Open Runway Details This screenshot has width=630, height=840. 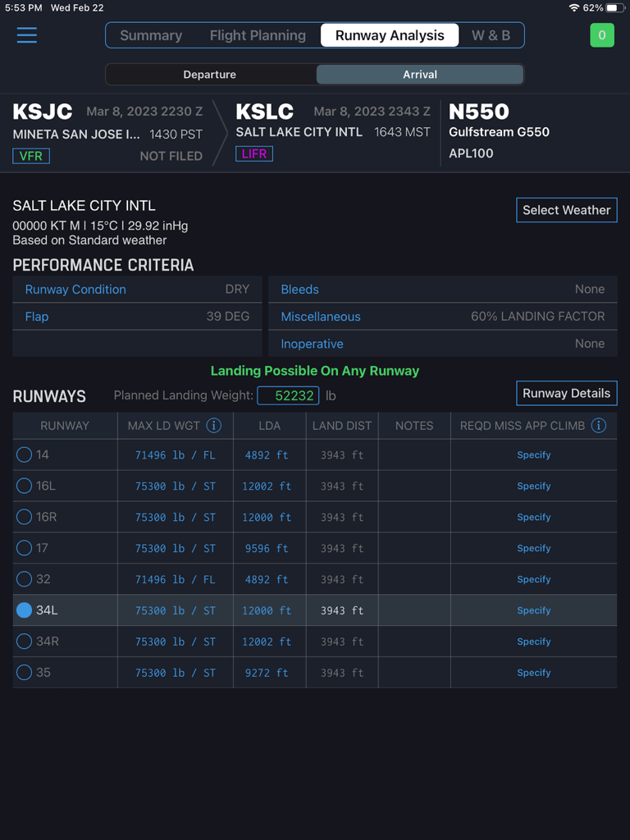(x=566, y=393)
